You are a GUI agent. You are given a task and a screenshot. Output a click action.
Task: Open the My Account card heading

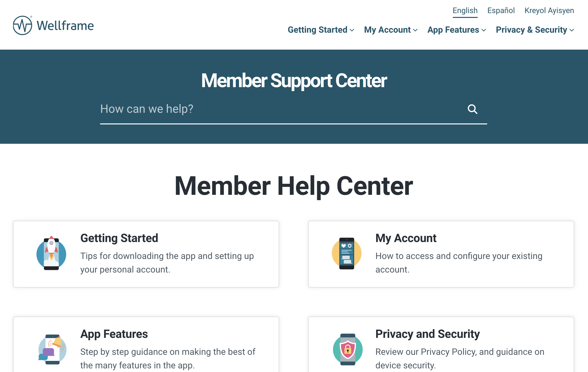(406, 238)
